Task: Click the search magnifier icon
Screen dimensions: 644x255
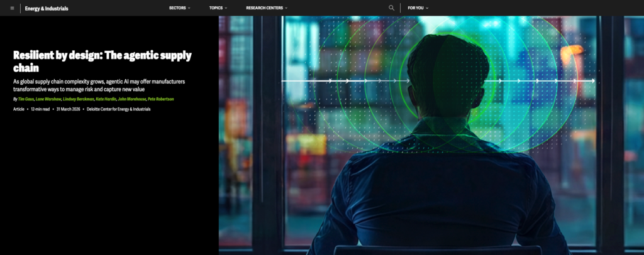Action: 391,8
